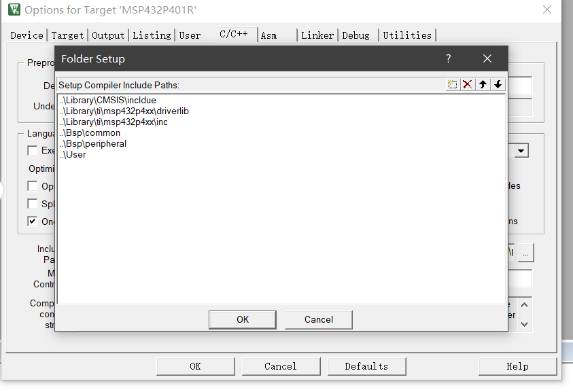The height and width of the screenshot is (392, 573).
Task: Click the New (Insert) path icon
Action: (x=453, y=85)
